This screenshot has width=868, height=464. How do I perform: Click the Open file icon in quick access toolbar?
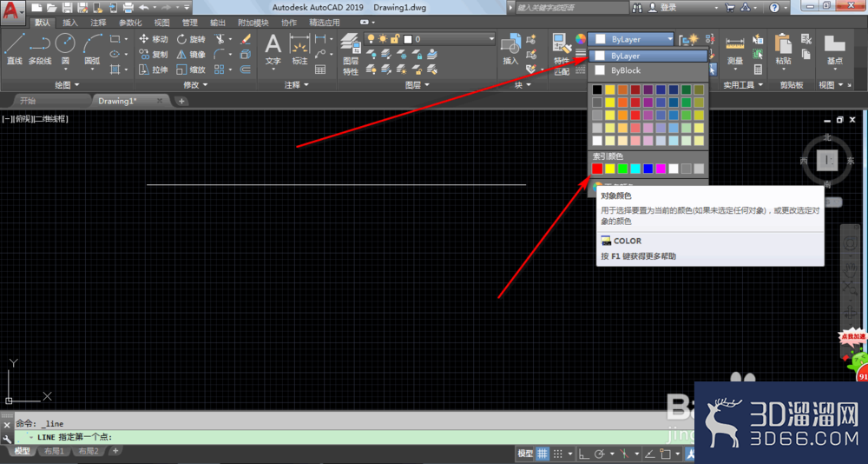click(51, 7)
